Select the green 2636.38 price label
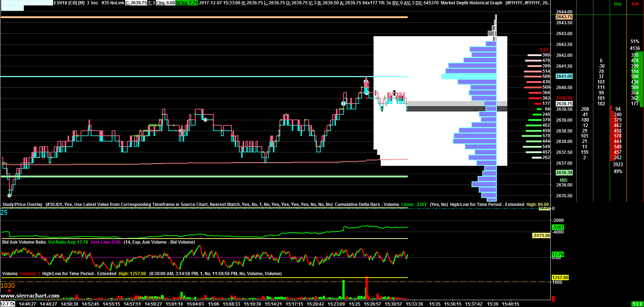This screenshot has height=307, width=644. (x=564, y=173)
